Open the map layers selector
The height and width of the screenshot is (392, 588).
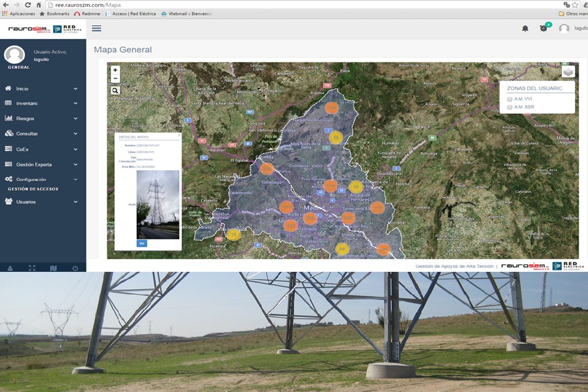click(568, 72)
